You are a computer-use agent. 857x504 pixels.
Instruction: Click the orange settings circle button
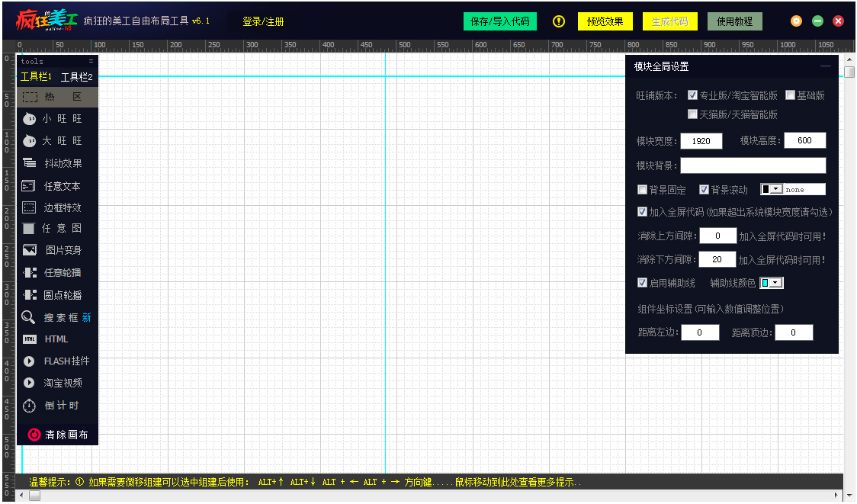[x=796, y=21]
